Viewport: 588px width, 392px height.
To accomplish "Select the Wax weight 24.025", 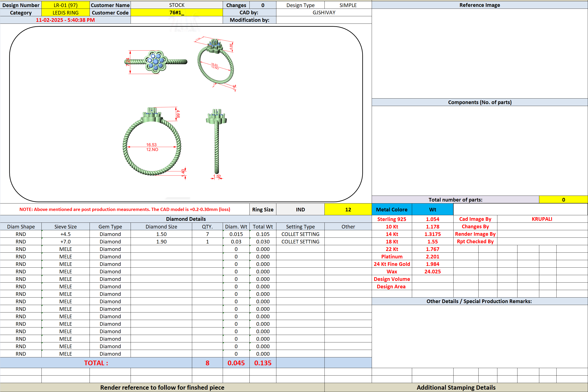I will [432, 271].
